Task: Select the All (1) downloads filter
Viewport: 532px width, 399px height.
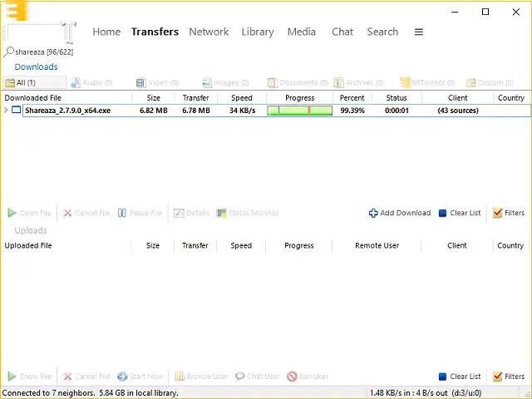Action: coord(34,82)
